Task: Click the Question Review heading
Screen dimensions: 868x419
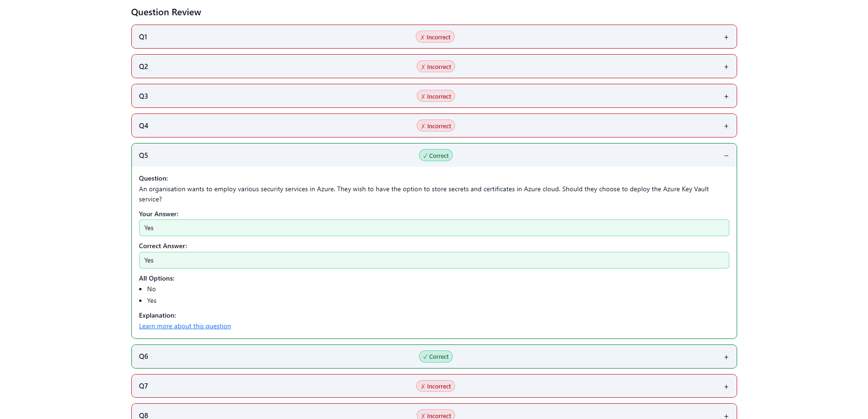Action: pyautogui.click(x=166, y=13)
